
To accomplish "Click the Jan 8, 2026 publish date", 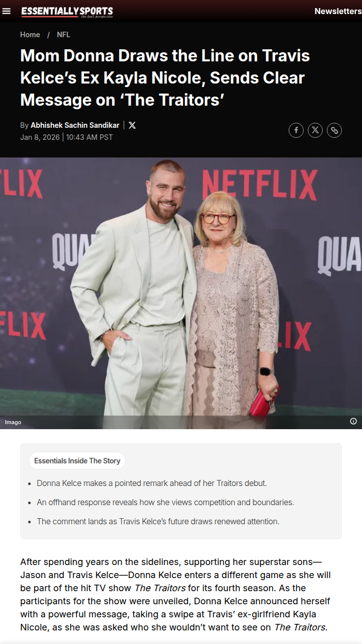I will point(40,137).
